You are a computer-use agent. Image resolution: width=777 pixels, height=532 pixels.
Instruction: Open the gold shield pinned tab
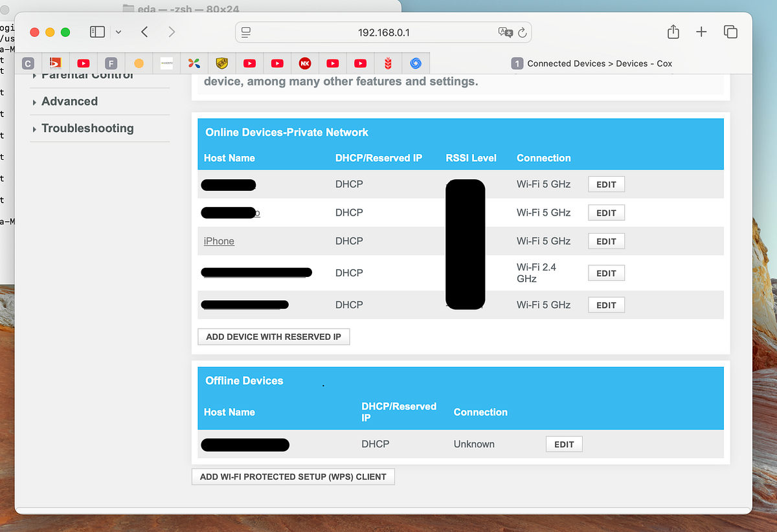tap(222, 63)
